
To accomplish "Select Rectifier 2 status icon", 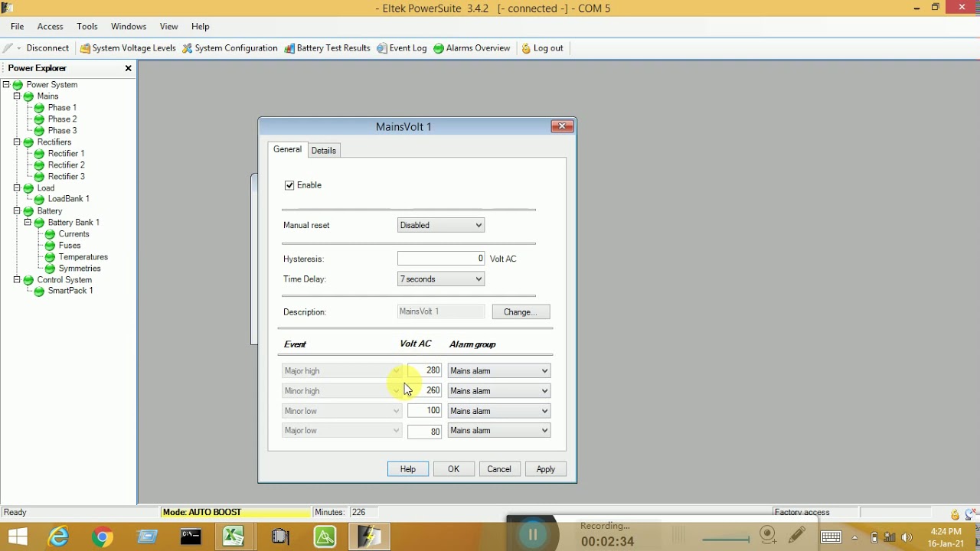I will click(39, 165).
